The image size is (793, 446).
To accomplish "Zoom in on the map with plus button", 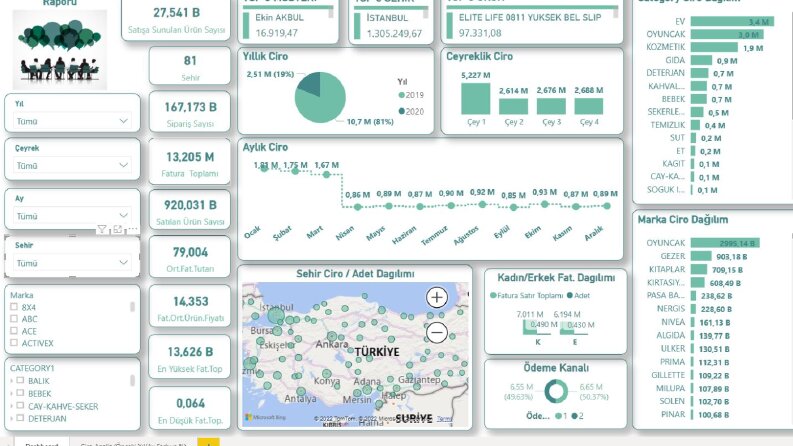I will (x=437, y=297).
